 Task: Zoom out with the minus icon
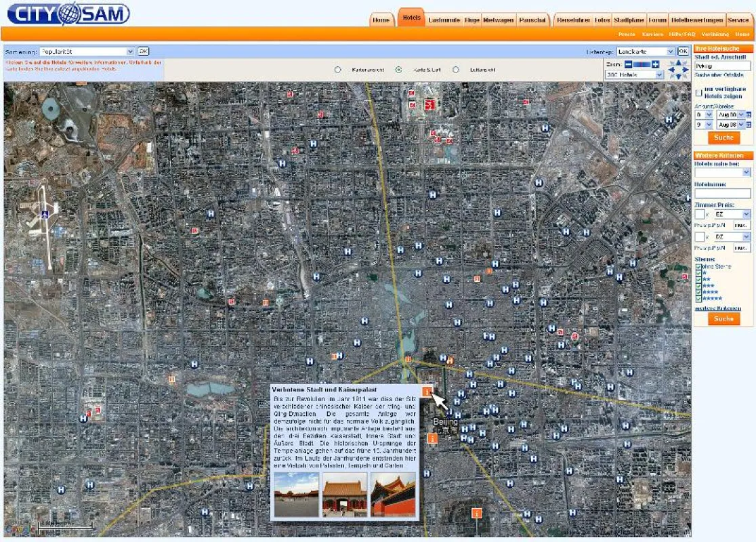point(628,64)
